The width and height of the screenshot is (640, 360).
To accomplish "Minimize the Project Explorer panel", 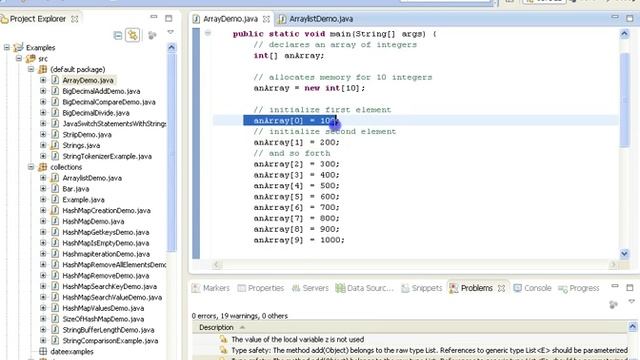I will click(153, 17).
